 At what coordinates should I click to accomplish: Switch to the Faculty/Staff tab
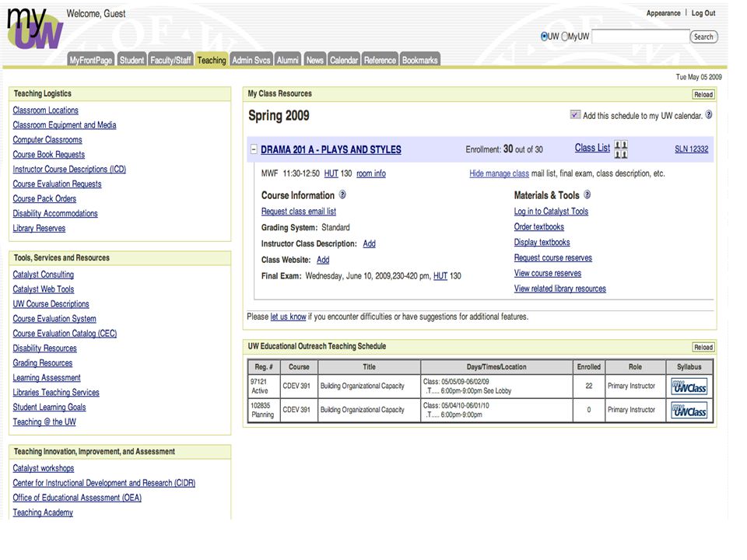(170, 60)
